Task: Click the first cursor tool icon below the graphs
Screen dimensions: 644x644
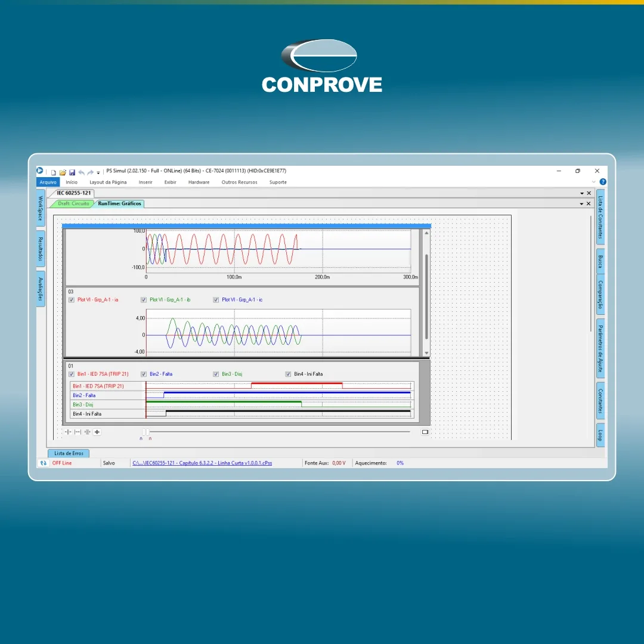Action: coord(68,432)
